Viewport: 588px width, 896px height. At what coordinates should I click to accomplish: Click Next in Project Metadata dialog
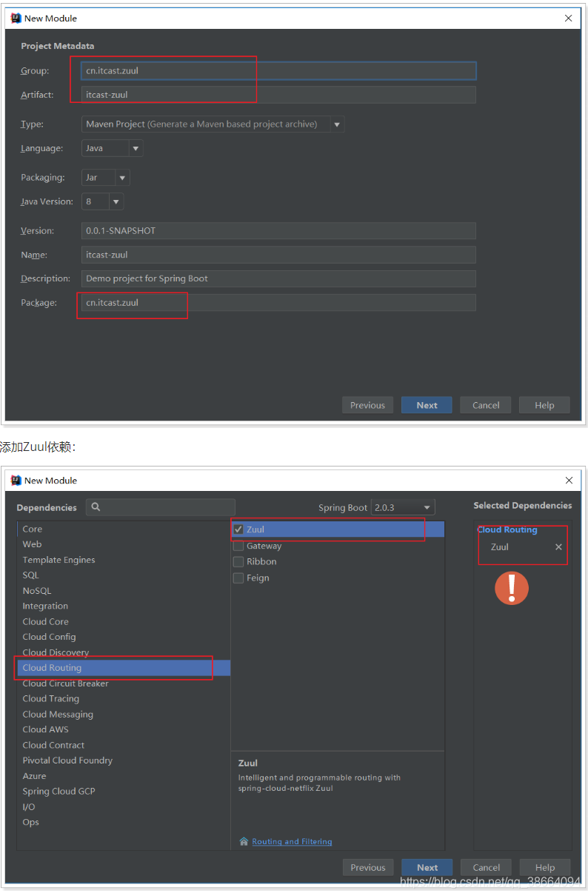click(x=427, y=405)
